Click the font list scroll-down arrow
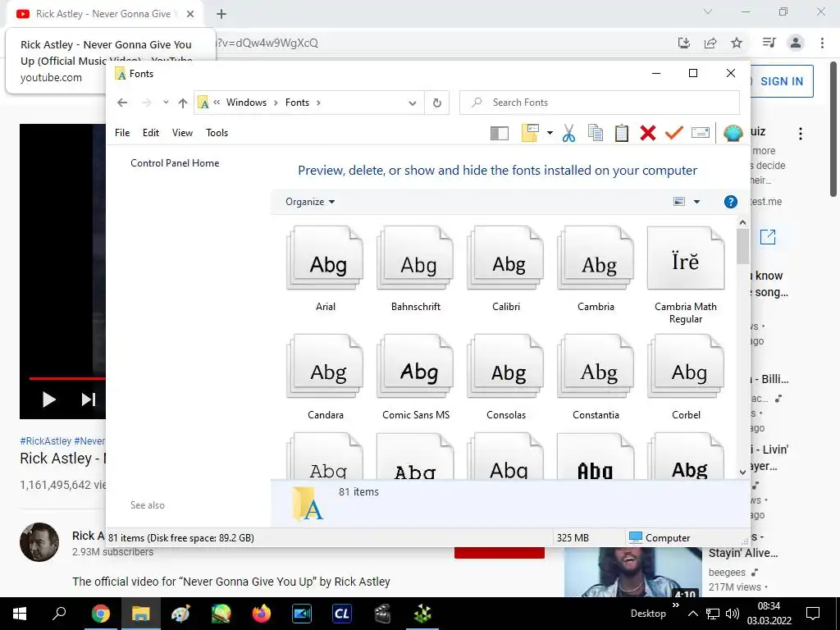 pyautogui.click(x=742, y=472)
